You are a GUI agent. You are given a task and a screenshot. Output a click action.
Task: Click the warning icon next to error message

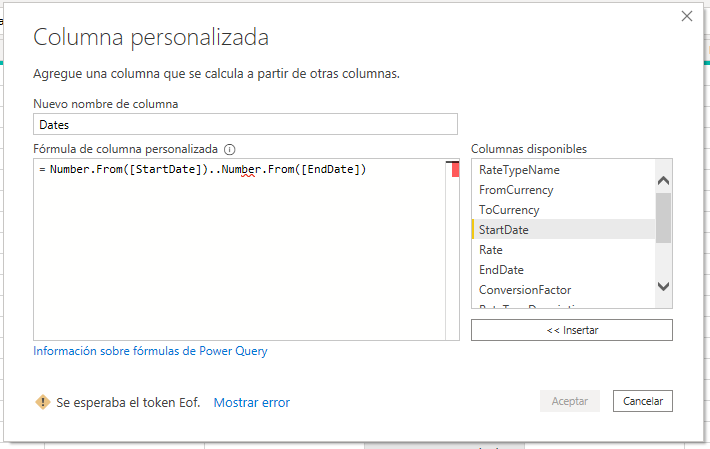[43, 401]
